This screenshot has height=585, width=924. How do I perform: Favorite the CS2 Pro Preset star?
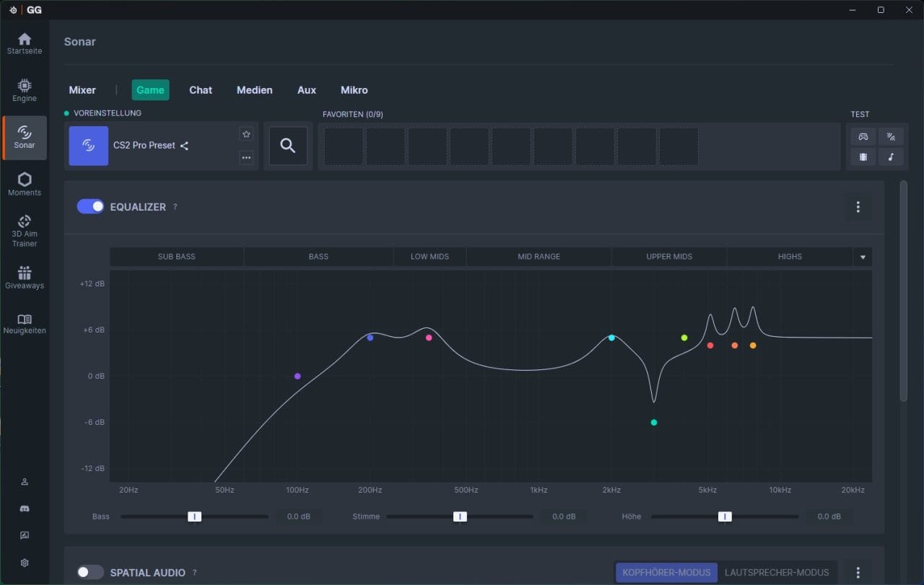(x=247, y=134)
